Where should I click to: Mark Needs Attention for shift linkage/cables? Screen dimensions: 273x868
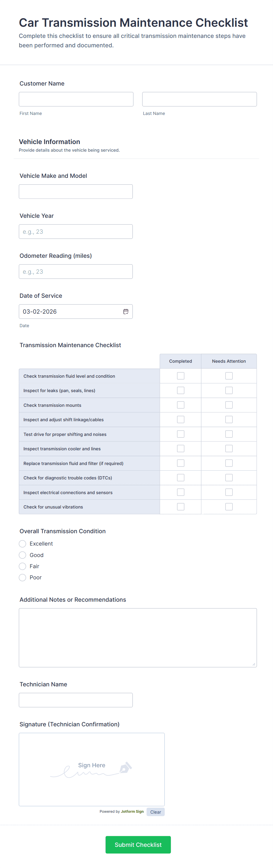(x=229, y=419)
